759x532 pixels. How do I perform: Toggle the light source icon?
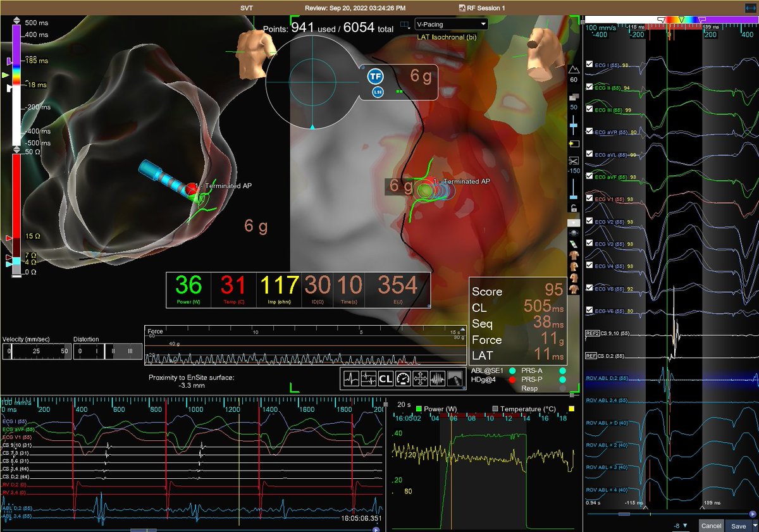point(574,144)
